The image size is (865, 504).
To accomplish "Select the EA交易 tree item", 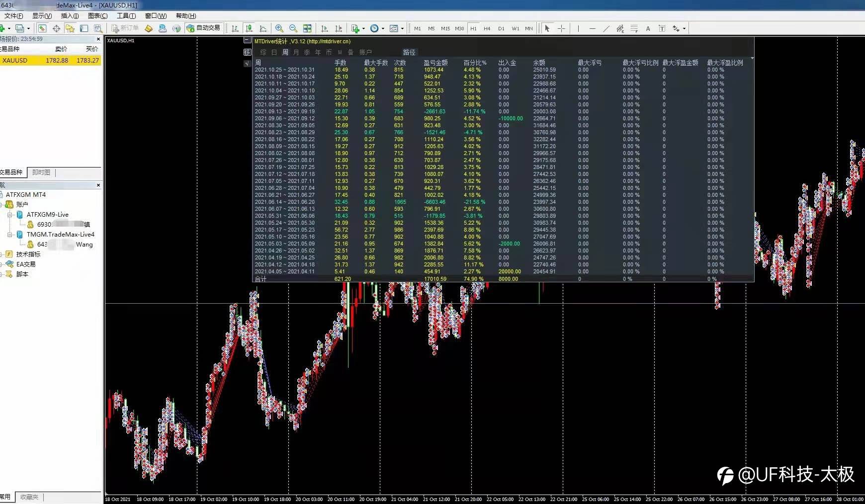I will click(26, 264).
